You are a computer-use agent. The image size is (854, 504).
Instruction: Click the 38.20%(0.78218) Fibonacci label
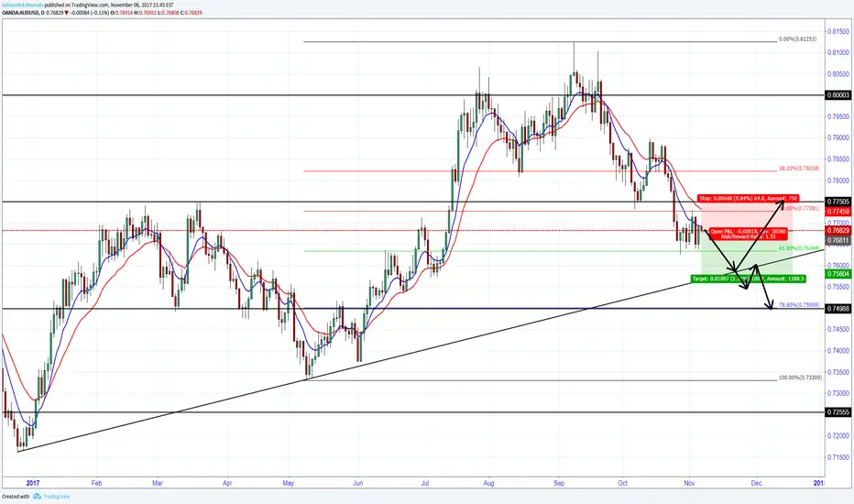point(799,169)
